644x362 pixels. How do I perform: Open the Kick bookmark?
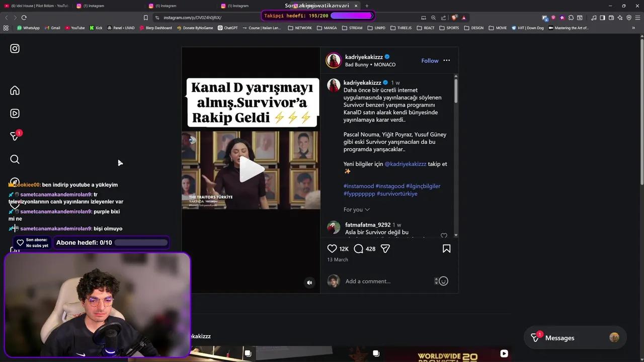point(96,28)
